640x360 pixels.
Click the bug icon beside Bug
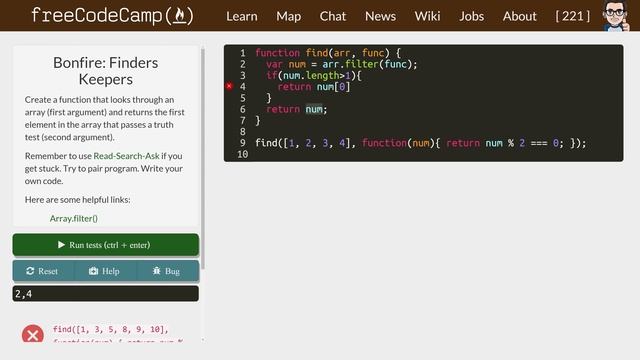[156, 271]
